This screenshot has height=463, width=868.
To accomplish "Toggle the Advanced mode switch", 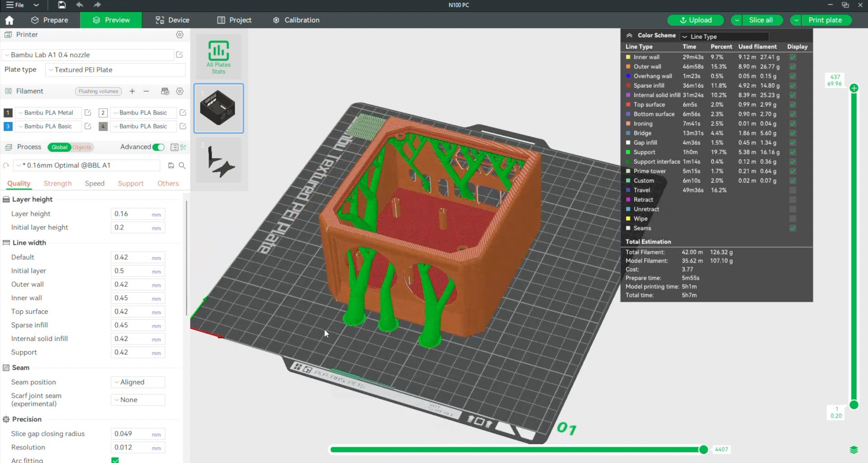I will (x=158, y=147).
